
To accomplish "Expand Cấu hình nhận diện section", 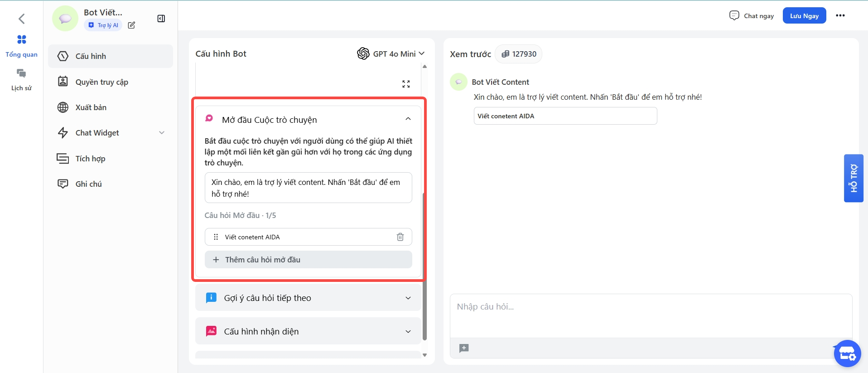I will click(408, 331).
